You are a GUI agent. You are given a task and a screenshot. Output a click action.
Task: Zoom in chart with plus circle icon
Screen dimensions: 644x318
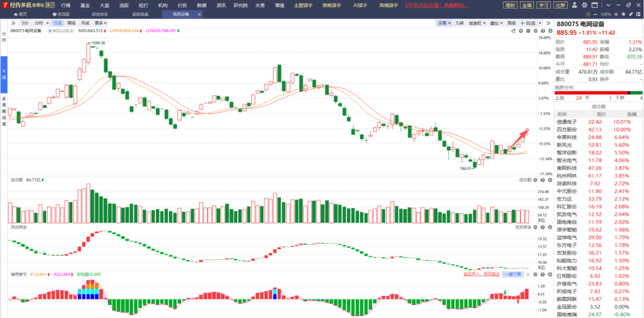click(x=521, y=31)
